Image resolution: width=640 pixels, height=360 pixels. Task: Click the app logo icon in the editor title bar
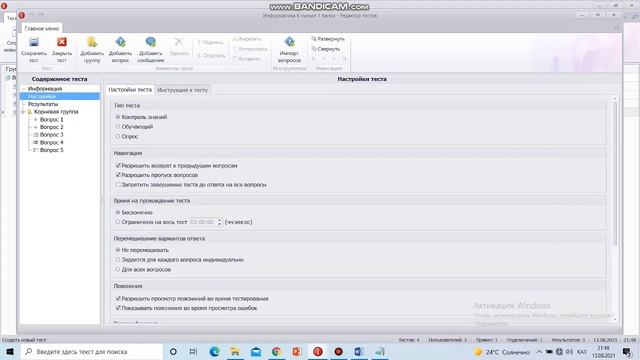pos(22,15)
